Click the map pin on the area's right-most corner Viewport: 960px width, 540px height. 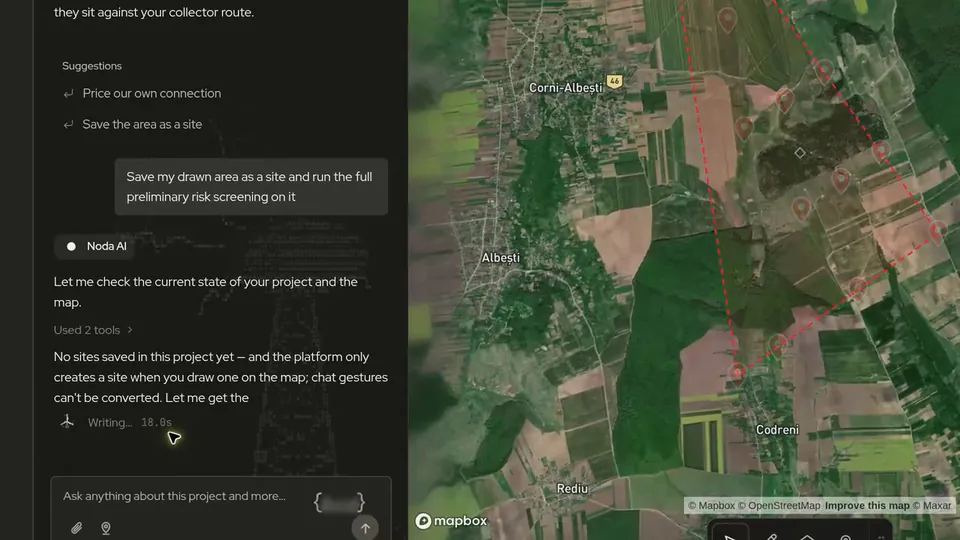click(x=938, y=233)
